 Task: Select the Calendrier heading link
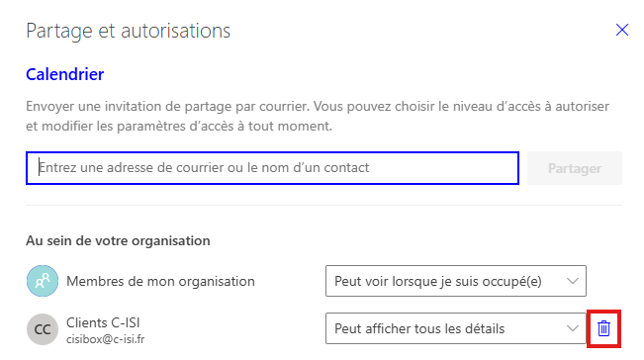(65, 74)
